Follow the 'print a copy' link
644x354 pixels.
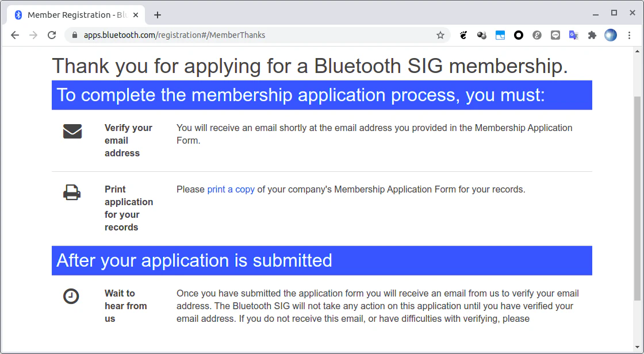tap(231, 189)
